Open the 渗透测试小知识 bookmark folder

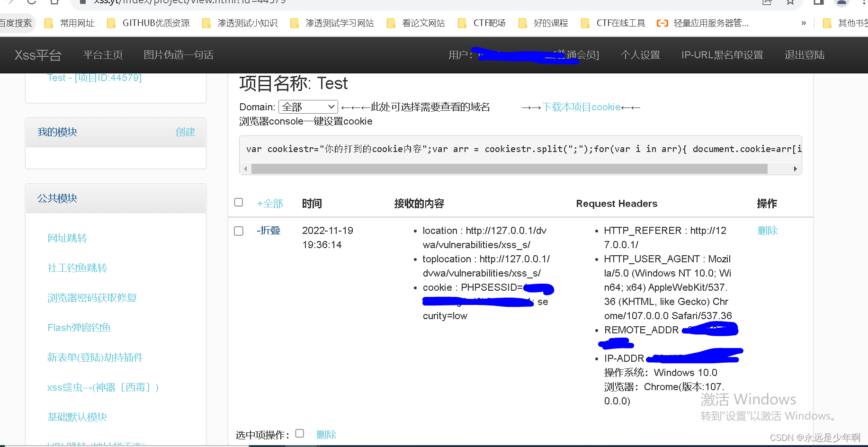[240, 23]
